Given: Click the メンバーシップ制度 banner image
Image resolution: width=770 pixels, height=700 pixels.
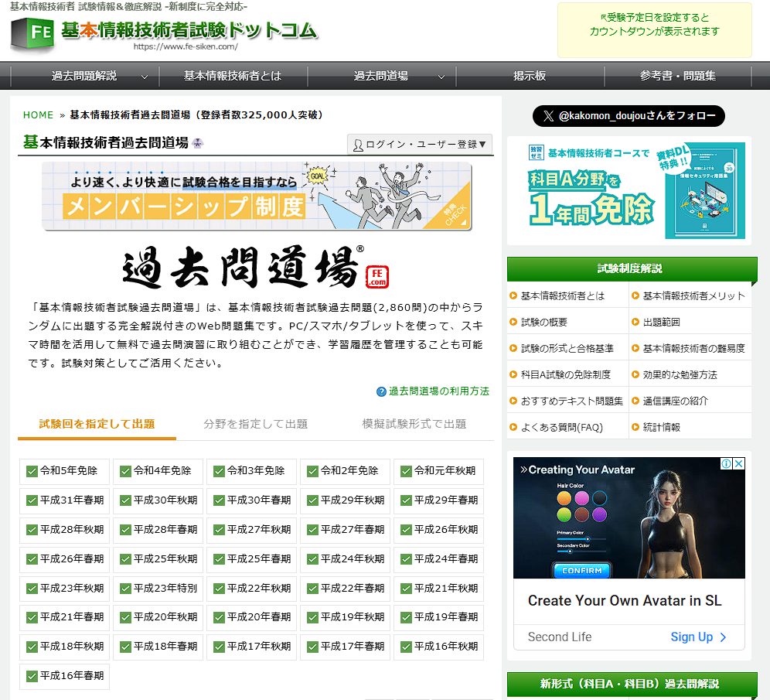Looking at the screenshot, I should (257, 196).
